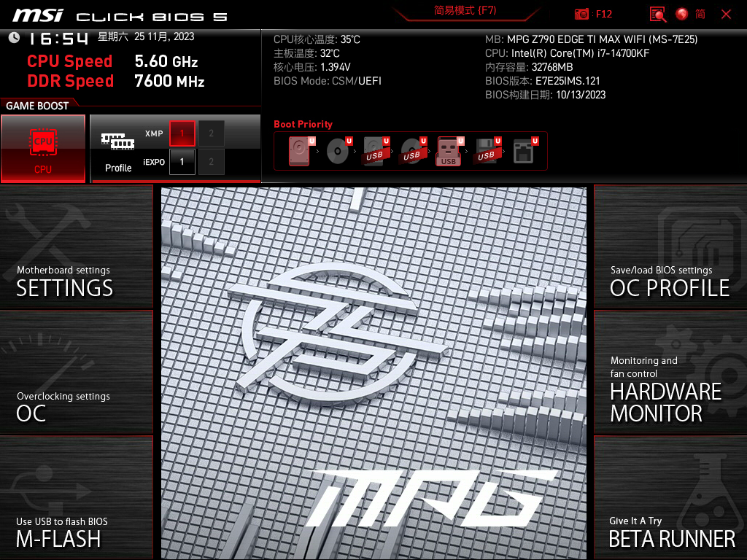Click the MSI logo
Screen dimensions: 747x560
point(38,15)
